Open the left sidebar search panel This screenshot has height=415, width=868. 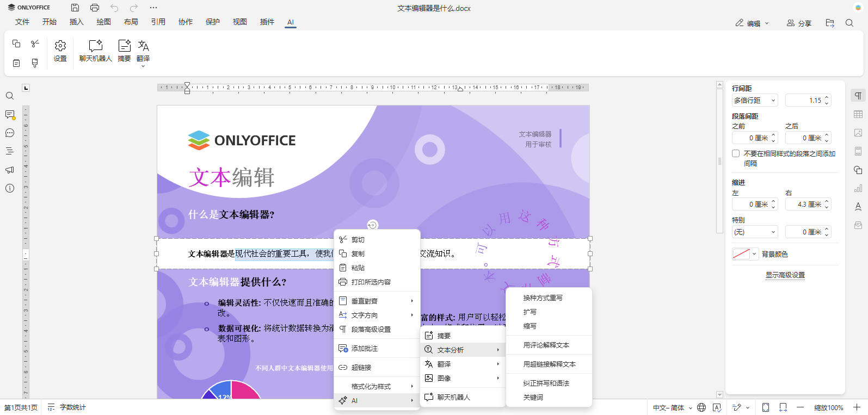tap(10, 96)
